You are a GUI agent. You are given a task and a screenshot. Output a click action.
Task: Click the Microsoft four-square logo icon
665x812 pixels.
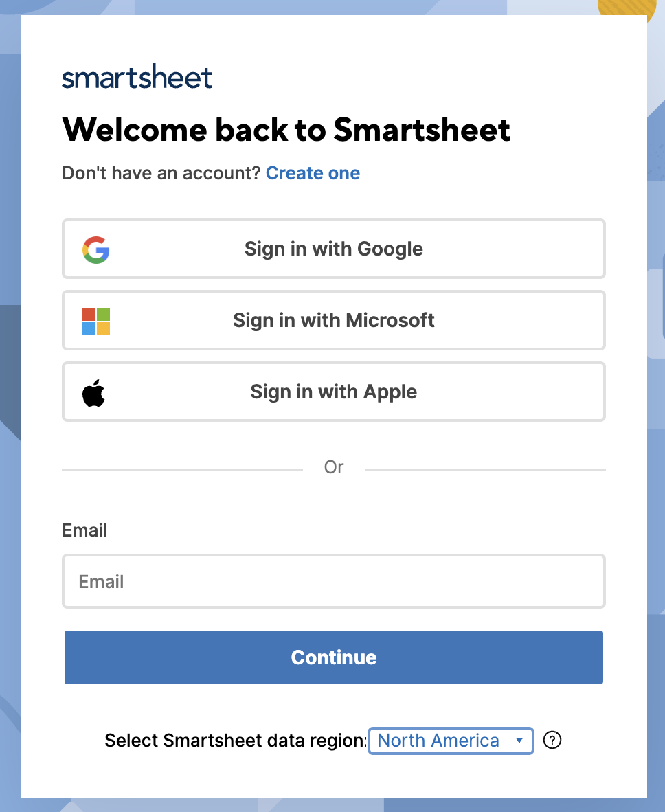pyautogui.click(x=95, y=321)
